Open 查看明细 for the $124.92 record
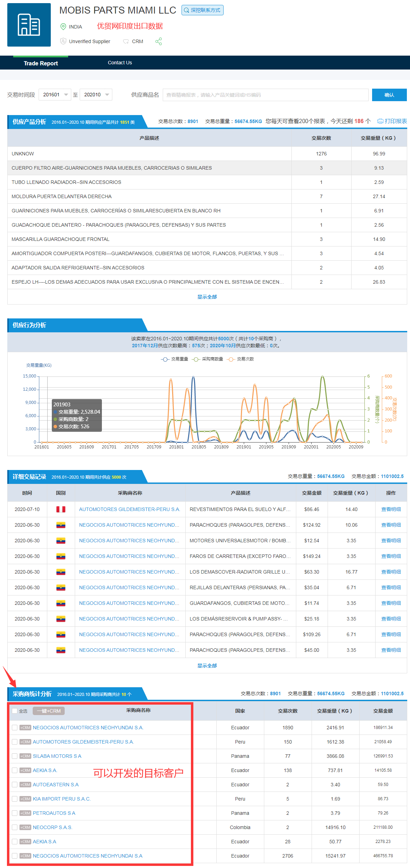This screenshot has width=410, height=868. point(391,525)
